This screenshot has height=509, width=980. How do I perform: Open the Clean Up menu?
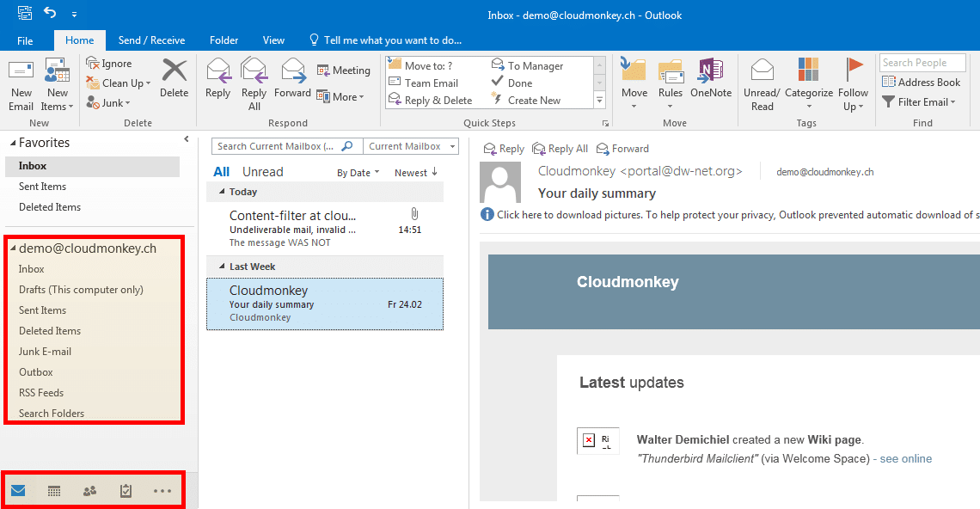119,83
